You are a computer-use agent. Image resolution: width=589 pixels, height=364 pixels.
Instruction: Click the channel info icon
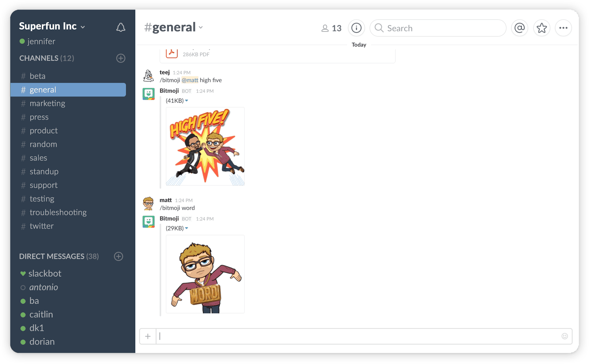[x=357, y=27]
